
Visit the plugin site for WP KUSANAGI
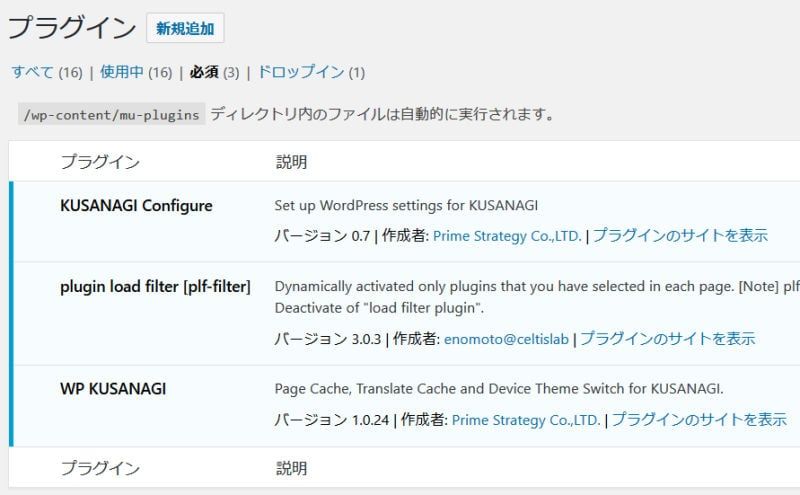click(699, 420)
